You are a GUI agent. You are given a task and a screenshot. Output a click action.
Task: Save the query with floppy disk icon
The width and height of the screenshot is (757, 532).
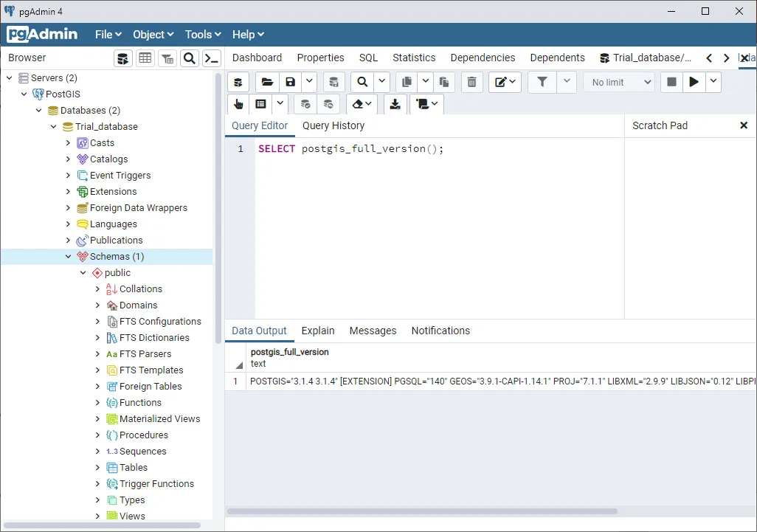[290, 82]
